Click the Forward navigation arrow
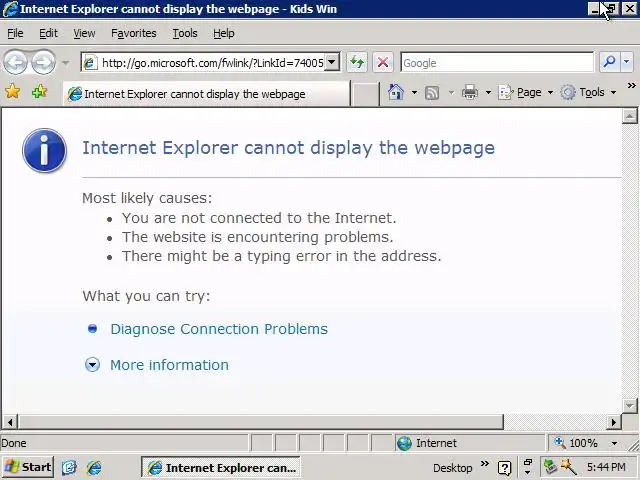Viewport: 640px width, 480px height. (44, 62)
